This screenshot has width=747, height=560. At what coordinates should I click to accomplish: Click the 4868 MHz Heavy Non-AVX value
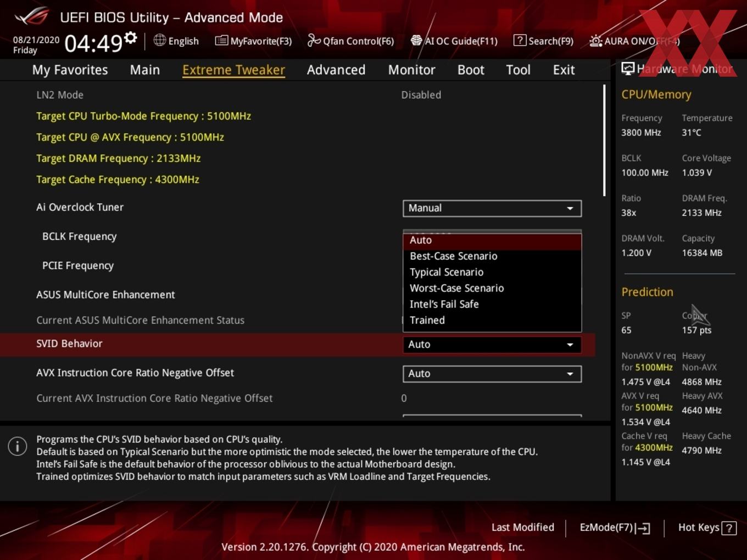[701, 382]
